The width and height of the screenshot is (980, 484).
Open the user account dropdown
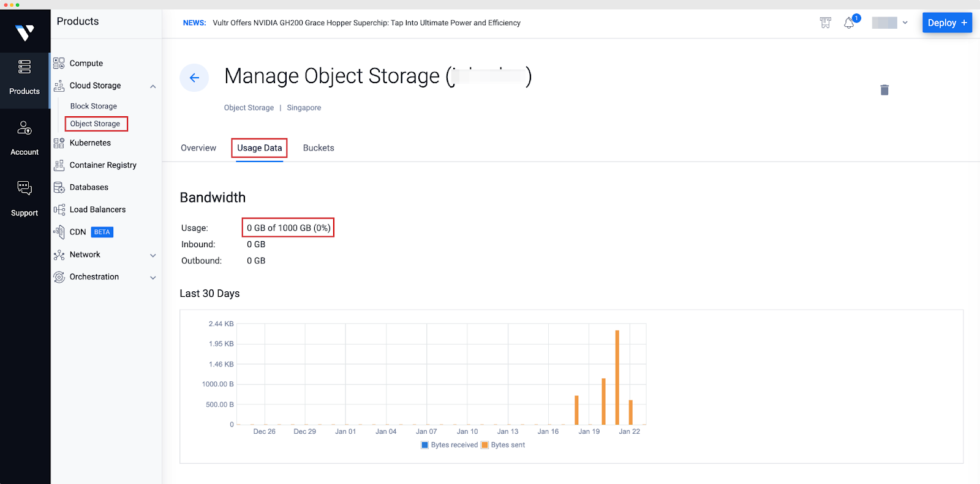point(890,23)
